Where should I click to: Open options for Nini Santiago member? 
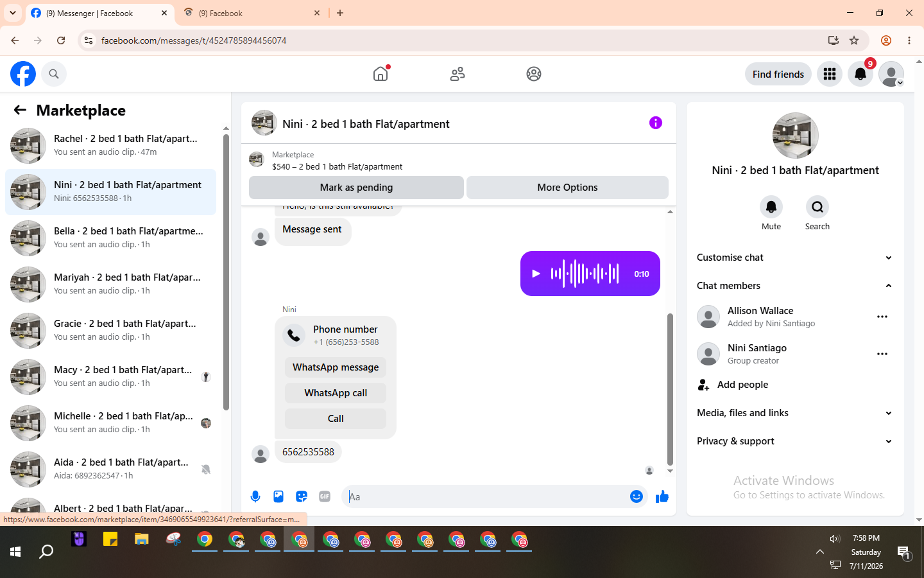pos(882,354)
